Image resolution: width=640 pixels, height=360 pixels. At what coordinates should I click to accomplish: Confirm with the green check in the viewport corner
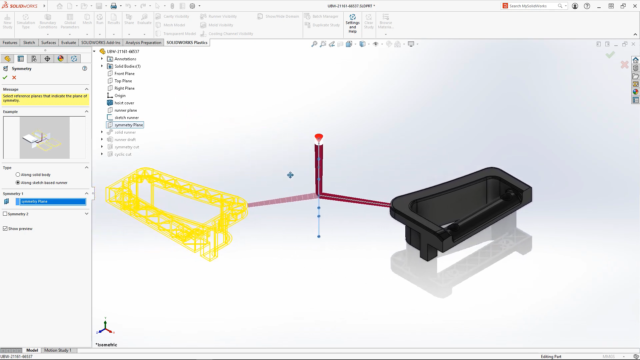tap(610, 55)
